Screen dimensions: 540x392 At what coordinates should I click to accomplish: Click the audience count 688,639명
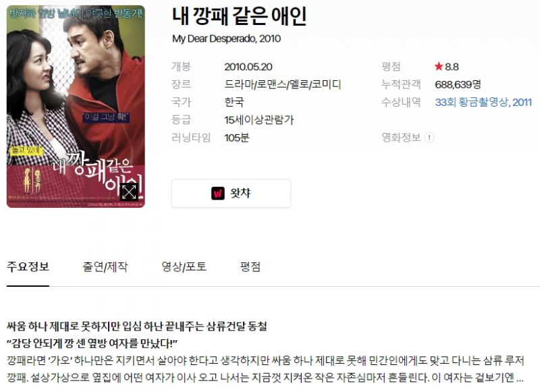pos(458,84)
